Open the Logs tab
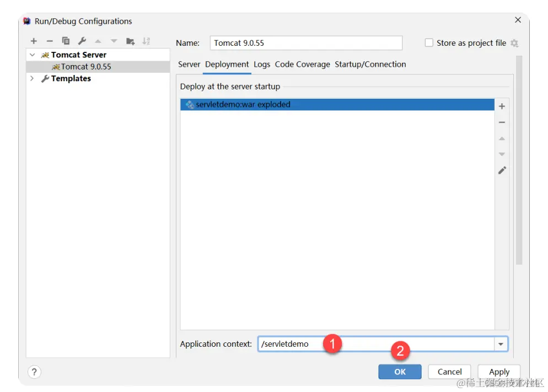548x392 pixels. (262, 65)
